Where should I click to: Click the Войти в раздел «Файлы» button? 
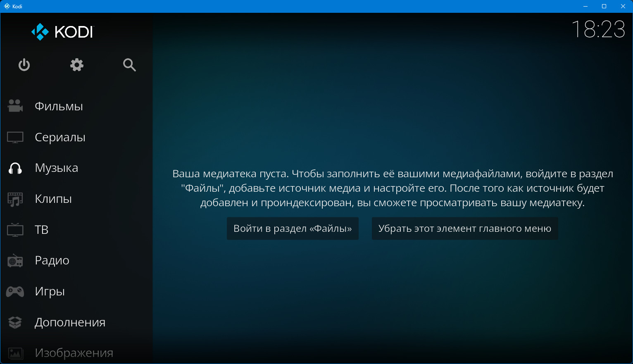coord(293,228)
